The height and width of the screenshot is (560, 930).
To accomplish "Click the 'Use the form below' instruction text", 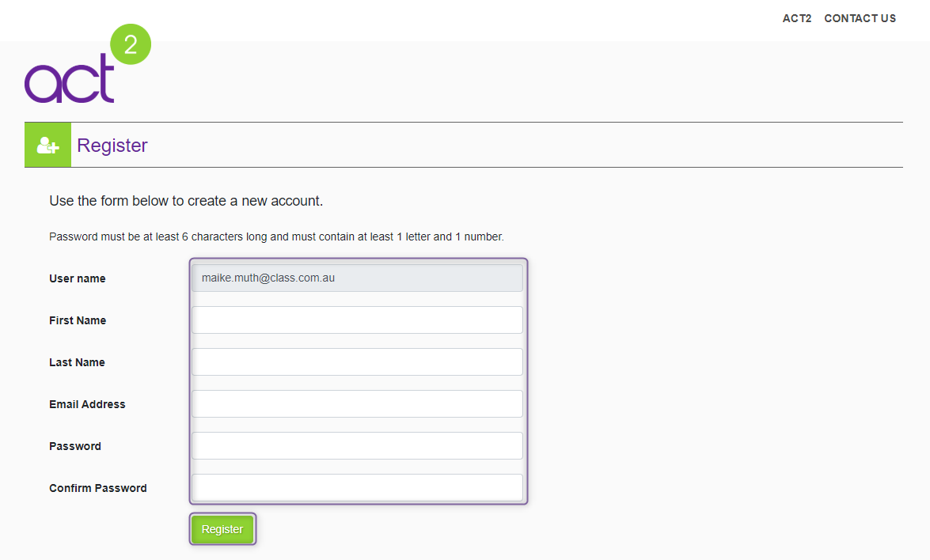I will [x=186, y=201].
